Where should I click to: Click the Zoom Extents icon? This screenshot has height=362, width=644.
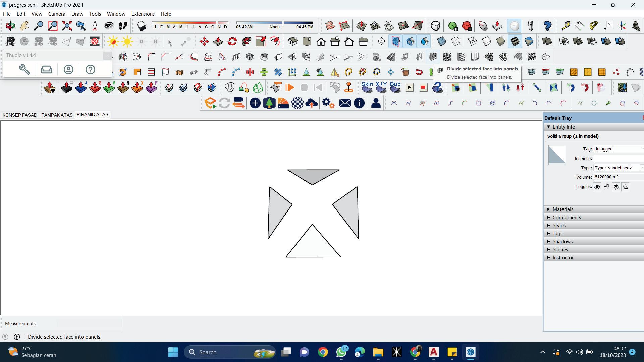(x=67, y=26)
